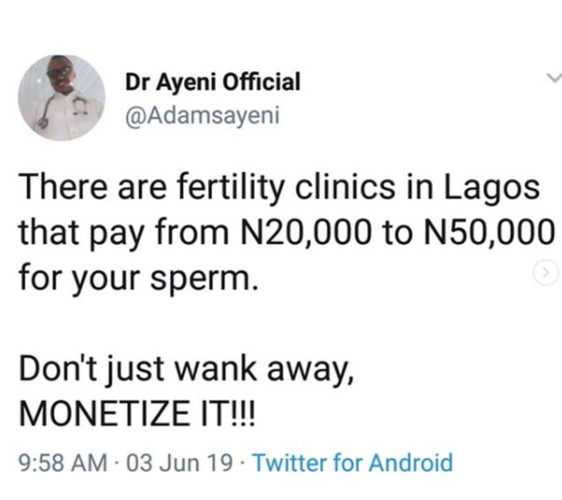The image size is (562, 500).
Task: Select the 9:58 AM timestamp
Action: click(x=63, y=462)
